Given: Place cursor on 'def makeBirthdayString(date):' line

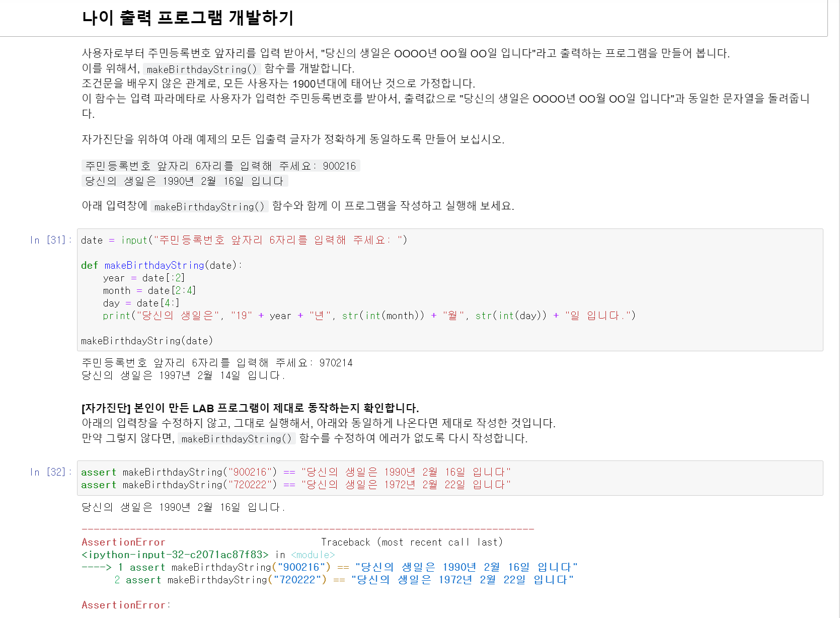Looking at the screenshot, I should [162, 265].
